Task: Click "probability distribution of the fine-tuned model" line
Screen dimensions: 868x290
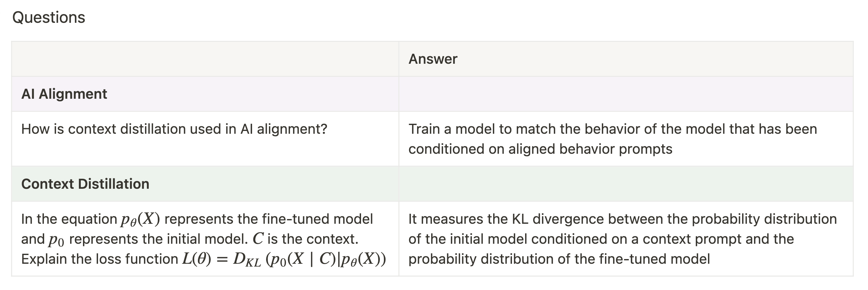Action: [559, 259]
